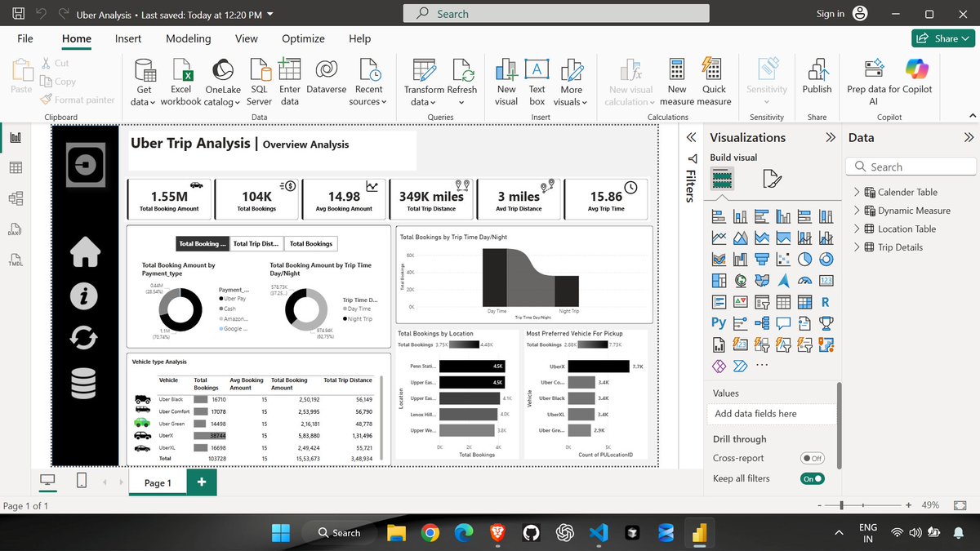Insert a decomposition tree visual

tap(762, 323)
